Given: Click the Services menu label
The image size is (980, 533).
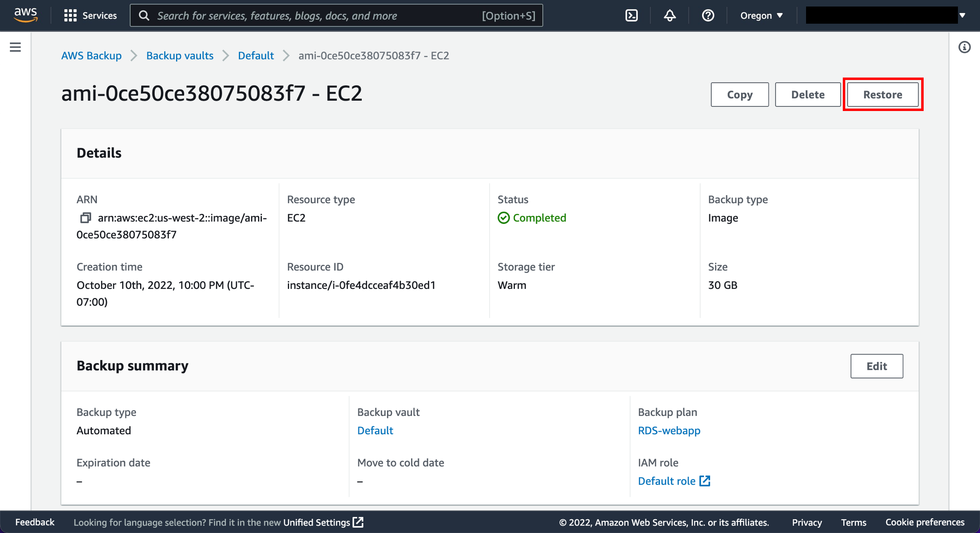Looking at the screenshot, I should pyautogui.click(x=100, y=16).
